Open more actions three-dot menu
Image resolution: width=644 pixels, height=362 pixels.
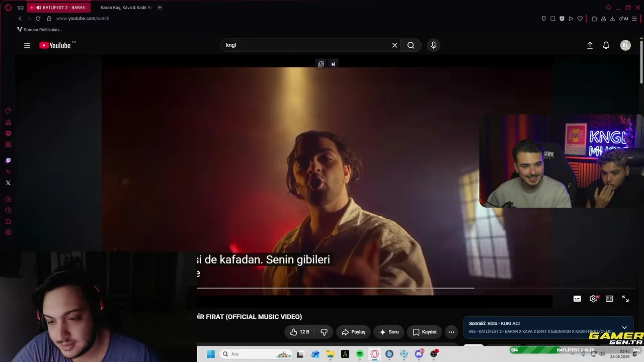tap(451, 332)
